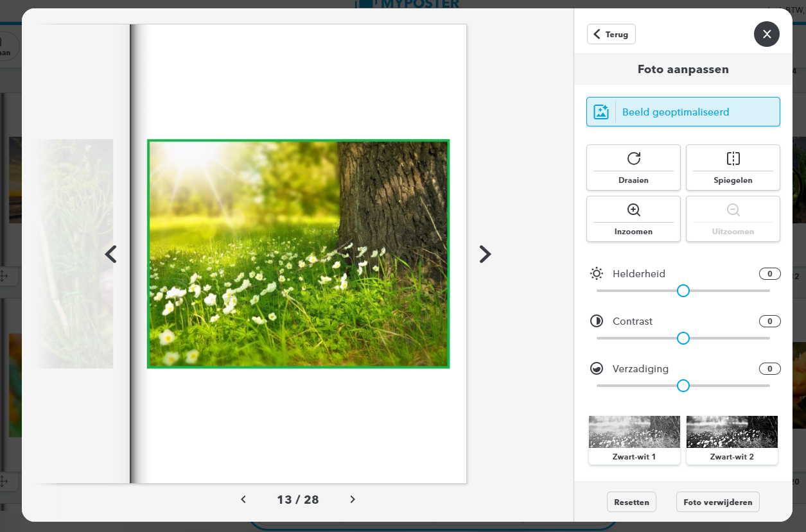Go to next page below preview
Image resolution: width=806 pixels, height=532 pixels.
[353, 499]
